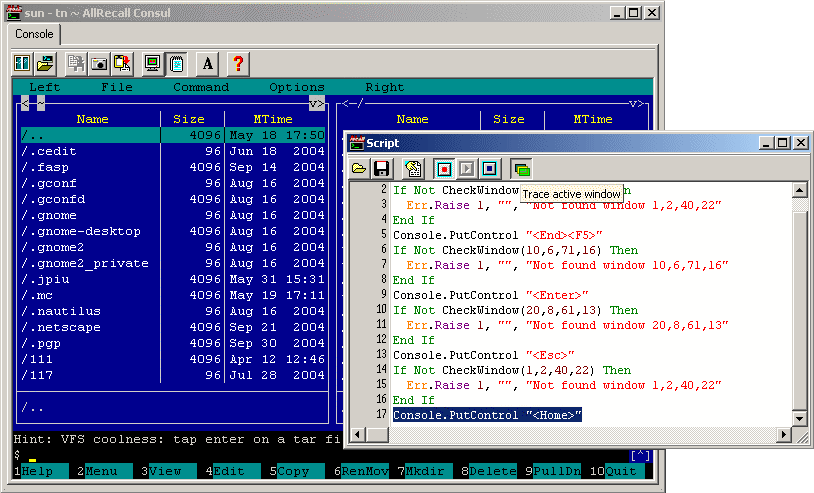This screenshot has width=814, height=493.
Task: Click the Size column header in right panel
Action: pos(509,119)
